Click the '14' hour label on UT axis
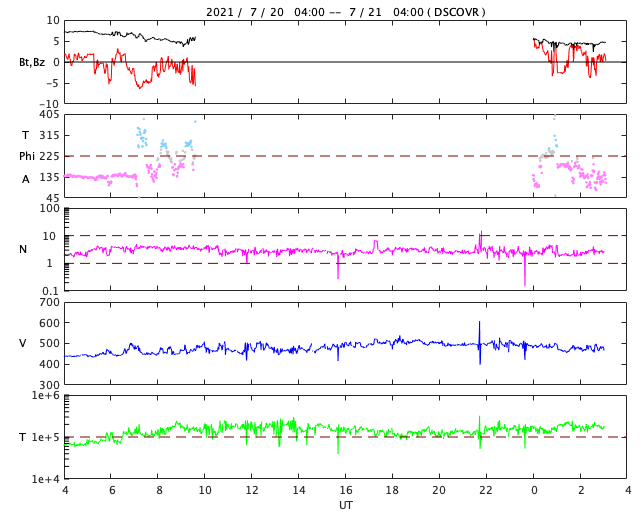The image size is (640, 512). (x=298, y=490)
